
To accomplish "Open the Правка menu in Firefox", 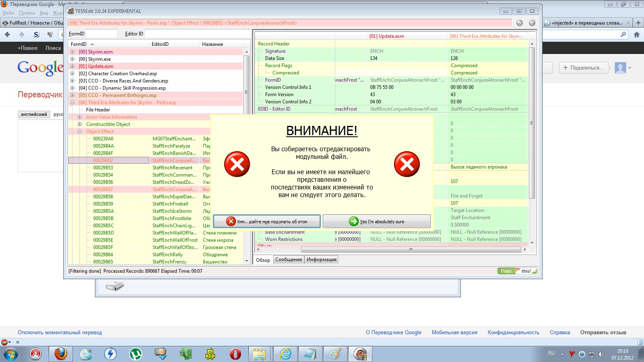I will 27,13.
